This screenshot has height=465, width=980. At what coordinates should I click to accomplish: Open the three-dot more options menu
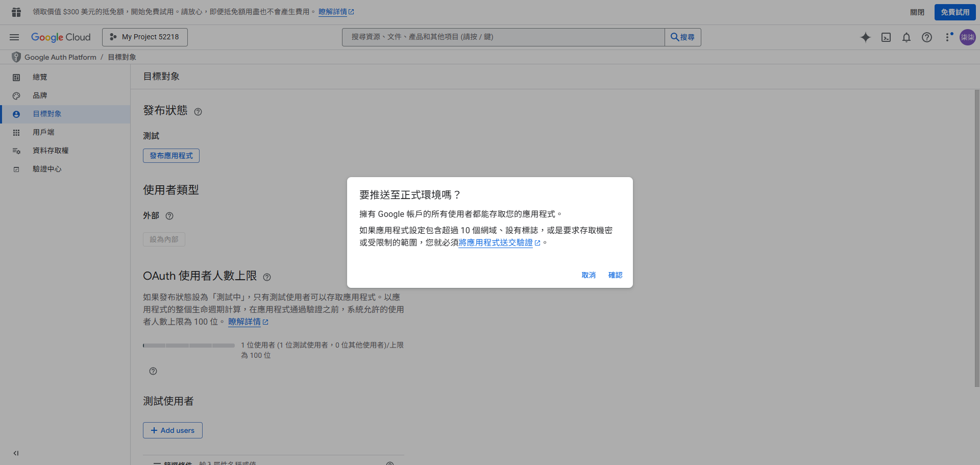[x=948, y=37]
